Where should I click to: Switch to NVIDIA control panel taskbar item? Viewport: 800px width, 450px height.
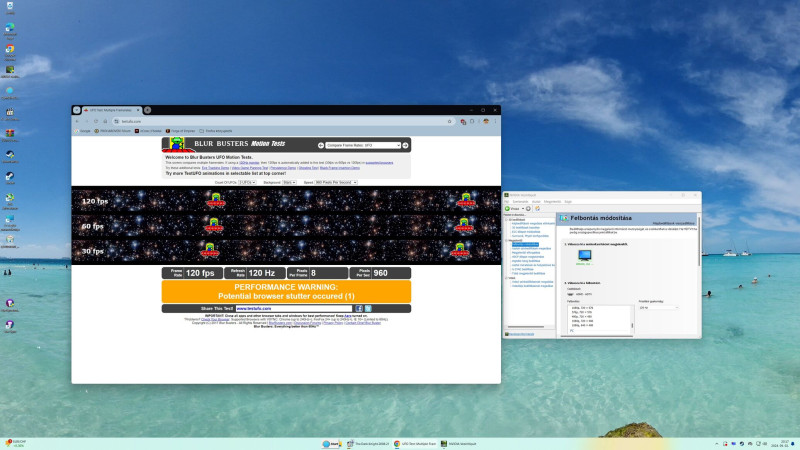tap(459, 444)
